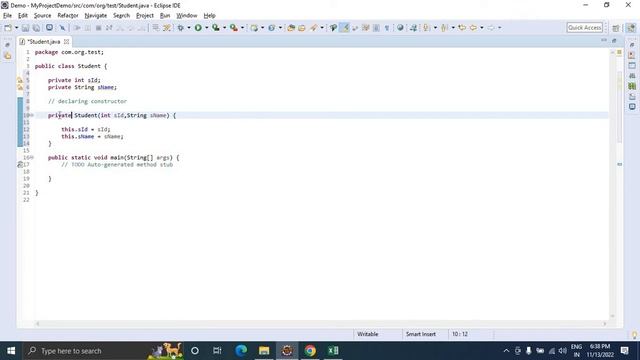
Task: Click the Open Perspective icon
Action: pos(616,28)
